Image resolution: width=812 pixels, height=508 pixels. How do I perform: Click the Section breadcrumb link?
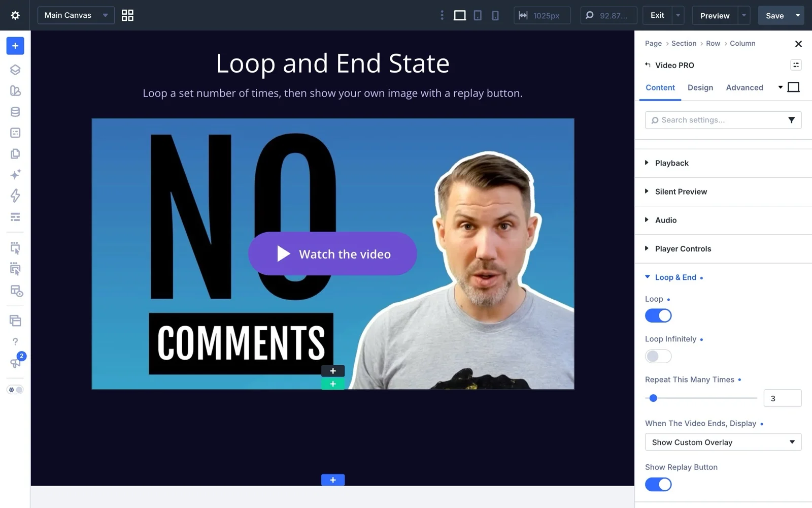[x=684, y=43]
